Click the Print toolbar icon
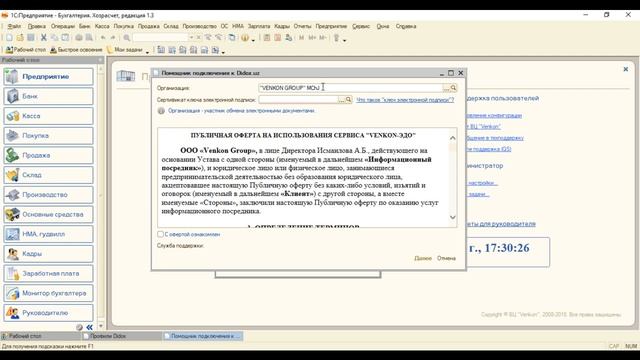 point(78,38)
